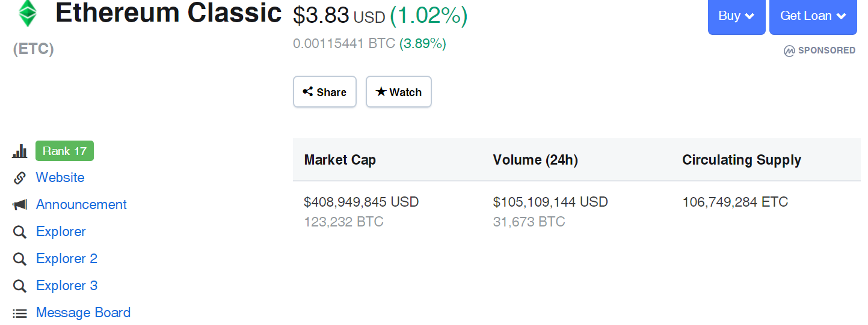
Task: Expand the Get Loan dropdown
Action: (x=813, y=16)
